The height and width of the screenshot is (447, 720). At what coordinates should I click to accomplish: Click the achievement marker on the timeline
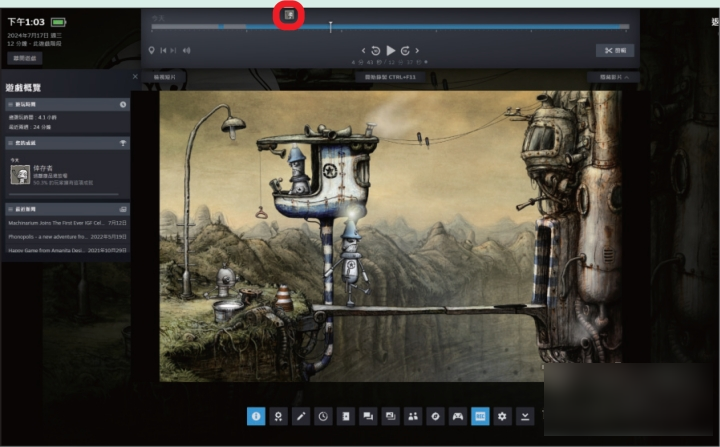coord(288,15)
